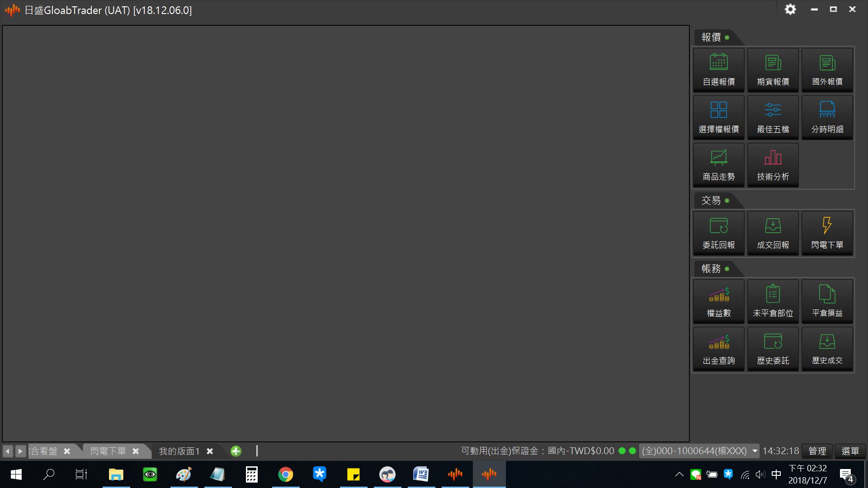Open 商品走勢 price trend chart
This screenshot has width=868, height=488.
[718, 165]
